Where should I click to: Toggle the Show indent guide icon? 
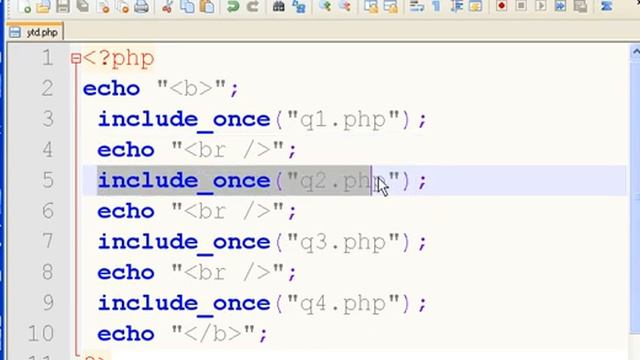456,6
